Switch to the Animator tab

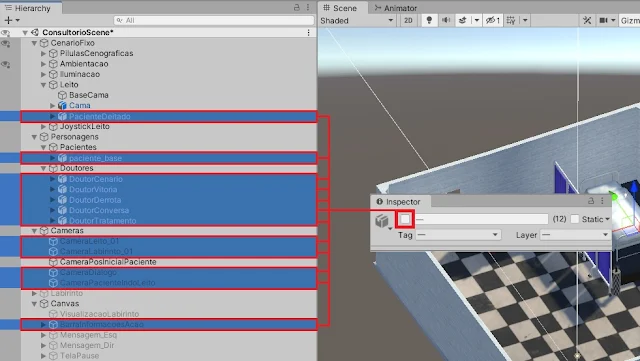coord(396,8)
